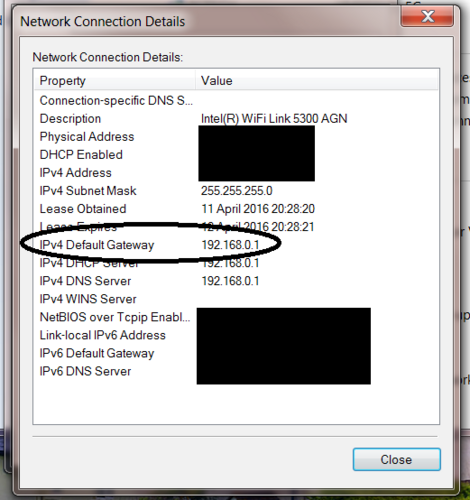The height and width of the screenshot is (500, 470).
Task: Select the IPv4 Address row
Action: [236, 173]
